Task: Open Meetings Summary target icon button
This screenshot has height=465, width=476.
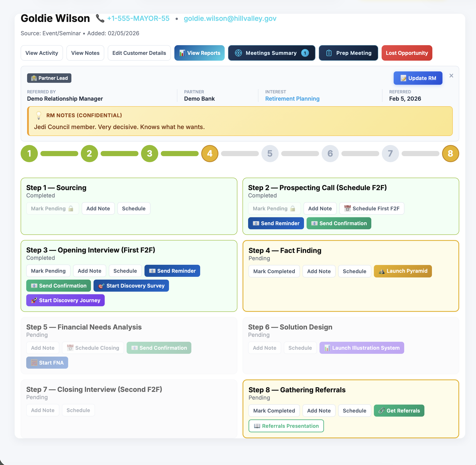Action: [238, 53]
